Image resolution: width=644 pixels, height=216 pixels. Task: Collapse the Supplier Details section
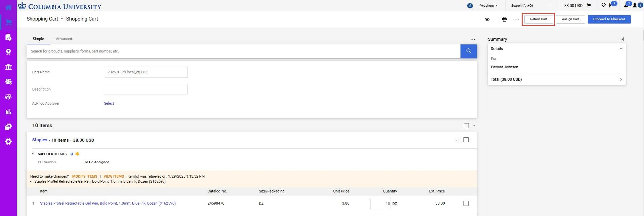[33, 154]
